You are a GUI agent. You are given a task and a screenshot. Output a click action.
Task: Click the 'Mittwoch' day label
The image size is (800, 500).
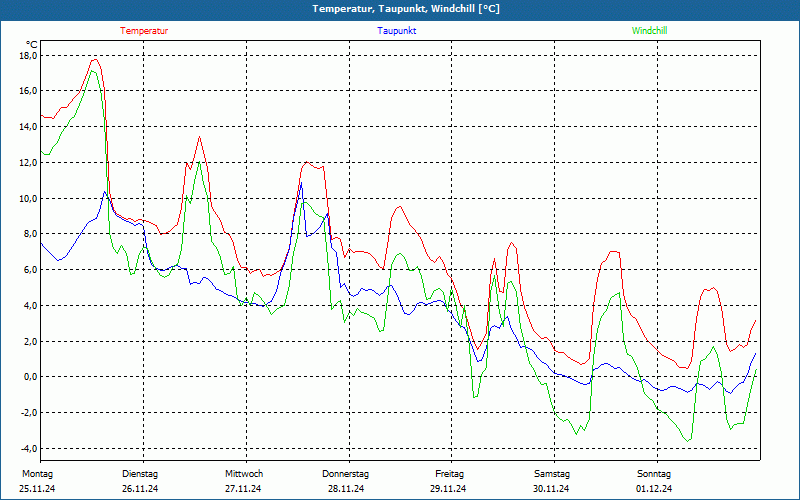(x=244, y=474)
